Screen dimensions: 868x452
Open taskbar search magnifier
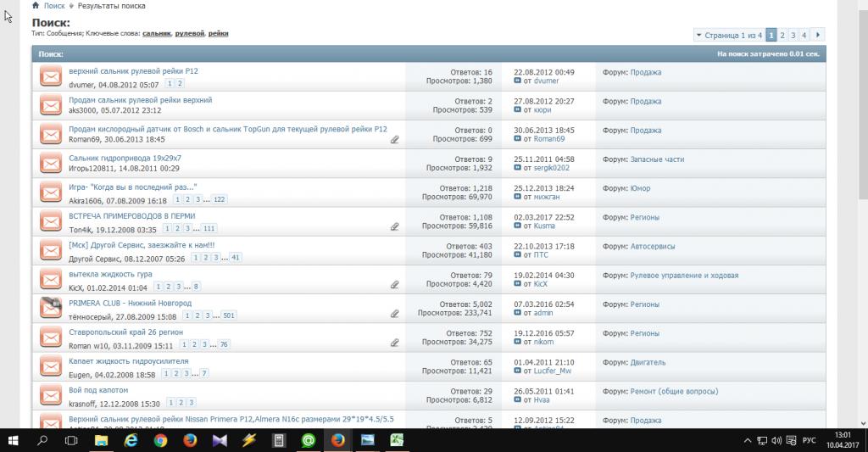point(42,440)
